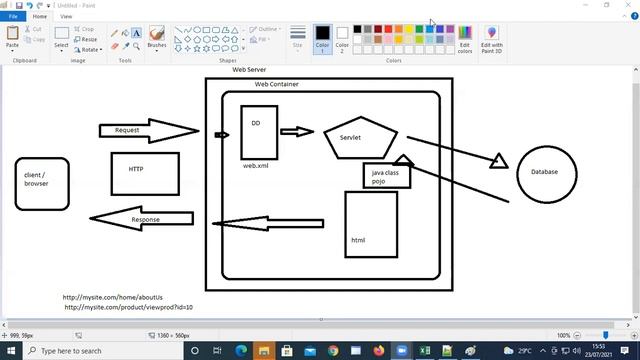The width and height of the screenshot is (640, 360).
Task: Click the Undo icon in title bar
Action: 29,5
